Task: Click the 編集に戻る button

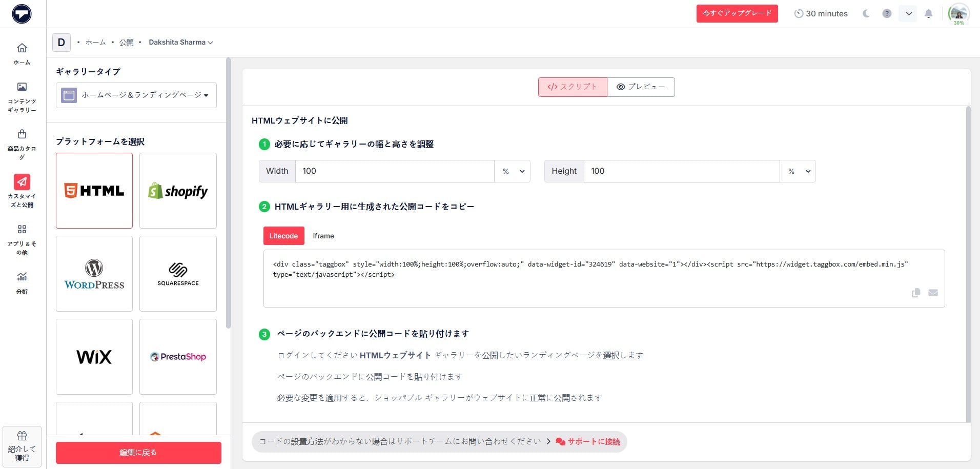Action: 138,453
